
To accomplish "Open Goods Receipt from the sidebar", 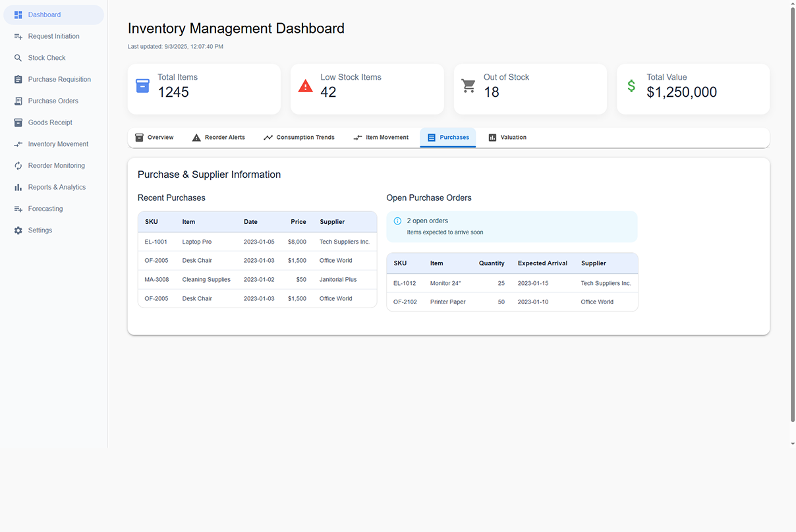I will coord(54,122).
